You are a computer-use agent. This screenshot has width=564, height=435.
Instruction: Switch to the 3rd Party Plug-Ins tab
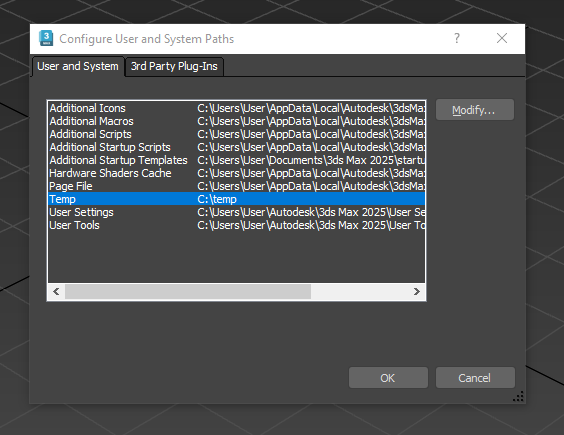[174, 67]
